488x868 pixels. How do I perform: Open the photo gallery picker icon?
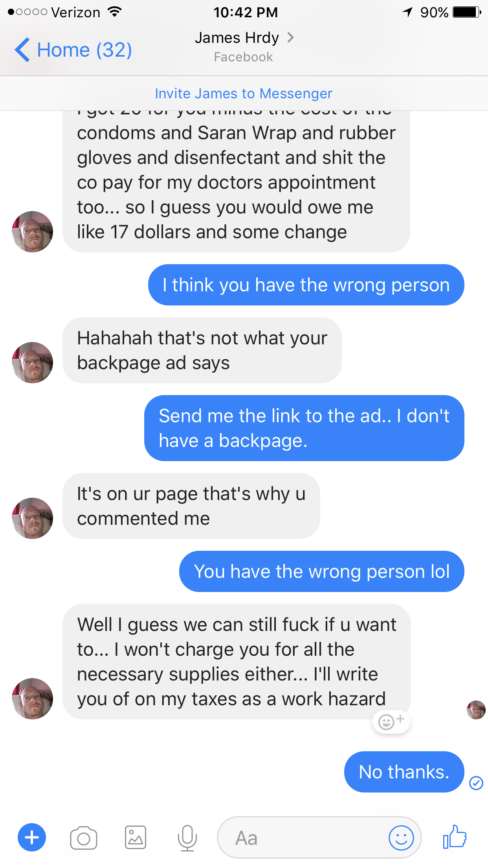(136, 838)
